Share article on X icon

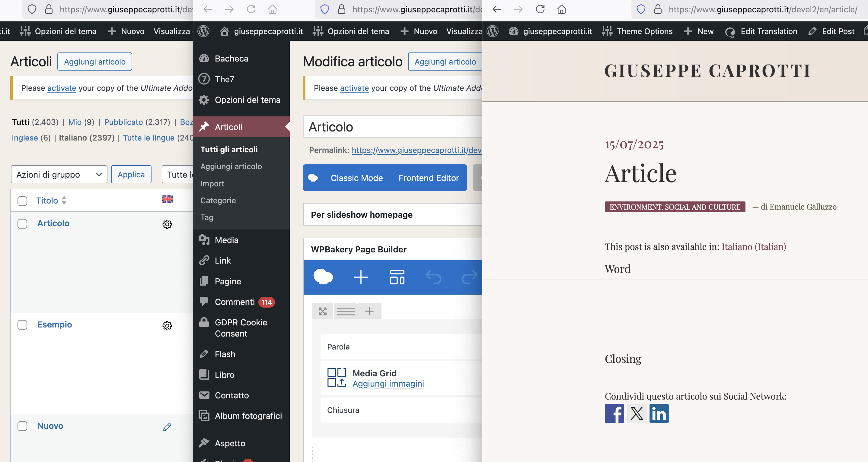[637, 413]
